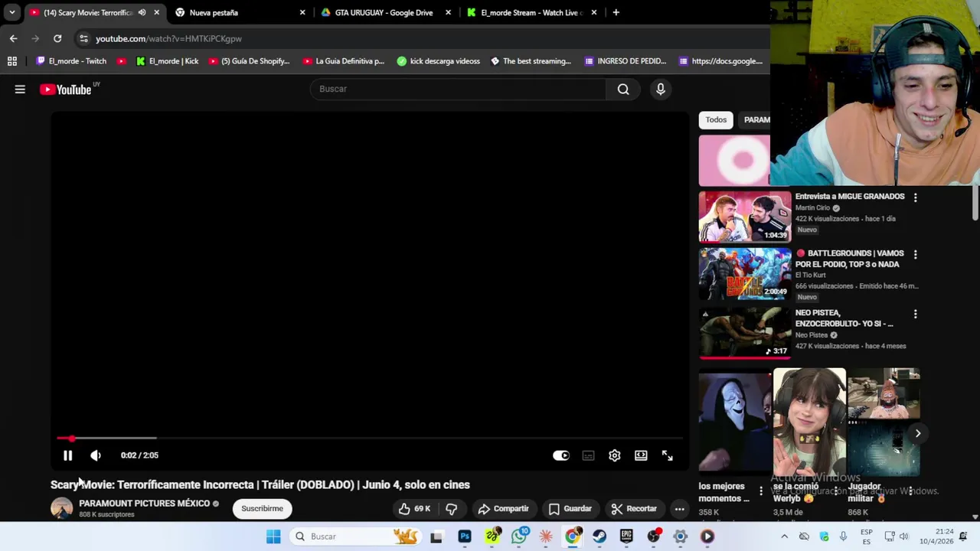Viewport: 980px width, 551px height.
Task: Open options for 'Jugador militar' short
Action: [x=910, y=491]
